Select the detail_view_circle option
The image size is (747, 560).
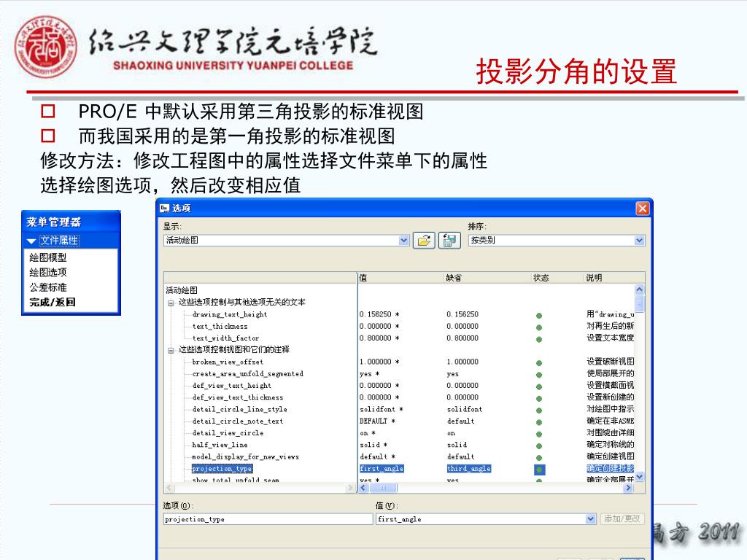point(228,433)
